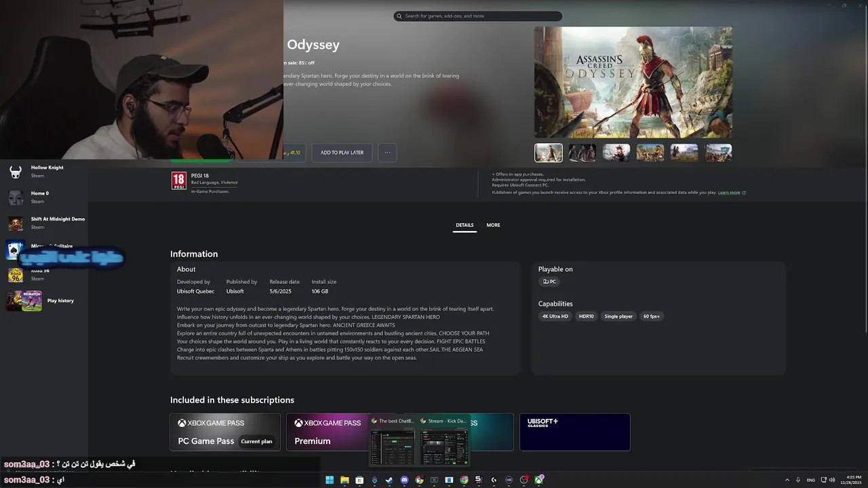868x488 pixels.
Task: Click the search magnifier icon
Action: click(399, 16)
